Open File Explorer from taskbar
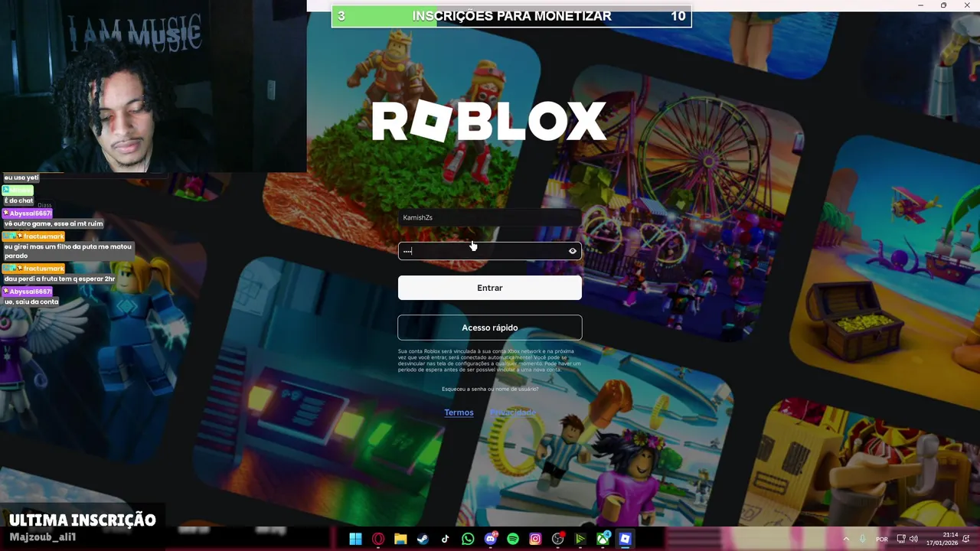This screenshot has height=551, width=980. [400, 539]
